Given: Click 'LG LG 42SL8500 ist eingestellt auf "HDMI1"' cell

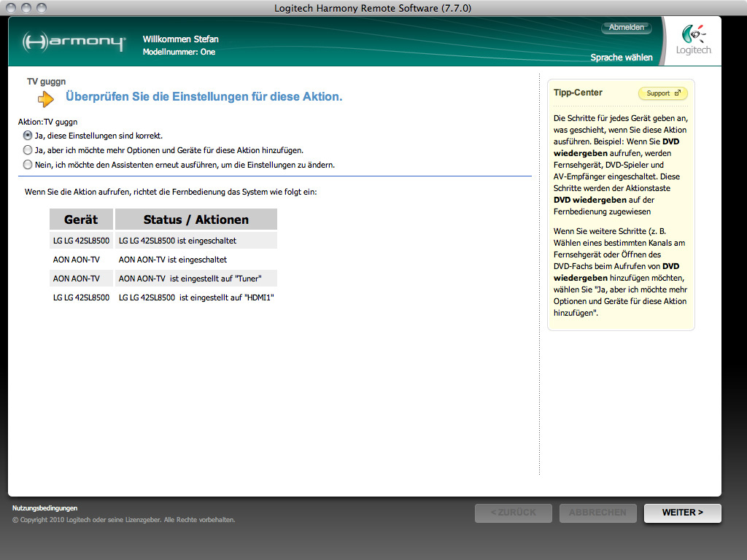Looking at the screenshot, I should pyautogui.click(x=196, y=297).
